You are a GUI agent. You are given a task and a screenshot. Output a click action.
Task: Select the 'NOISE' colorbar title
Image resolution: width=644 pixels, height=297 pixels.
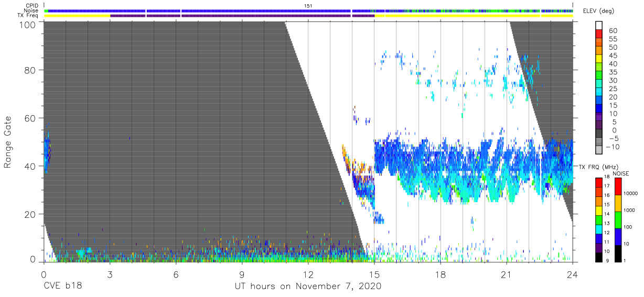(621, 173)
